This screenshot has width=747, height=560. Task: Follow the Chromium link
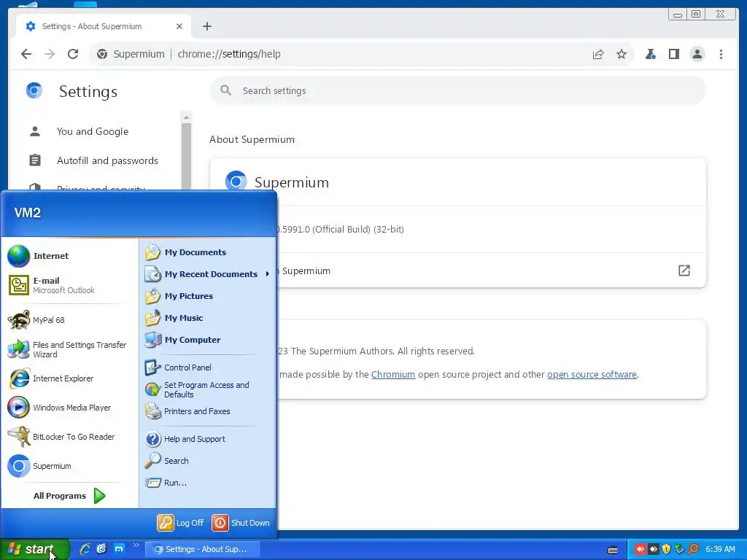pyautogui.click(x=393, y=375)
